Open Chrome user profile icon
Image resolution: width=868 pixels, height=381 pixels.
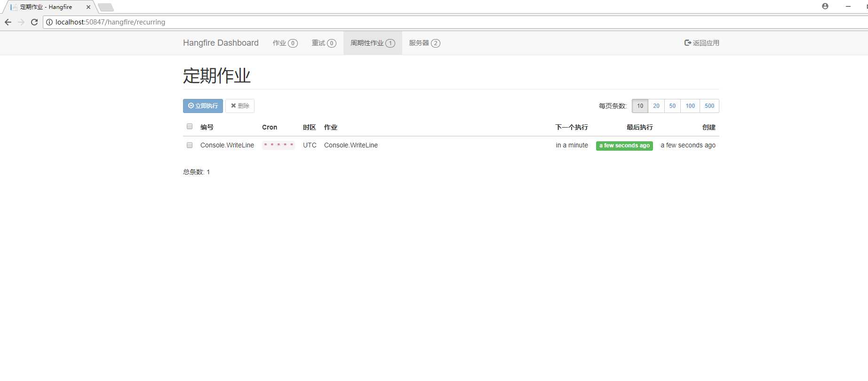pyautogui.click(x=825, y=6)
